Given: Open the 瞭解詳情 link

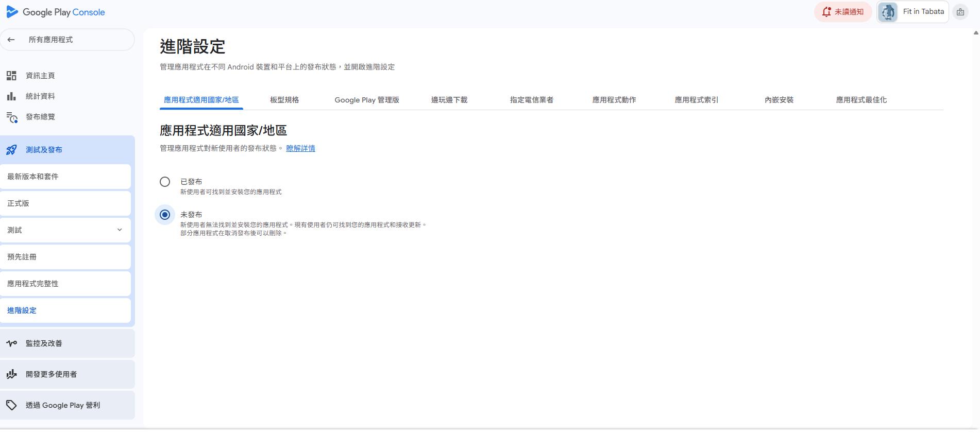Looking at the screenshot, I should pos(300,148).
